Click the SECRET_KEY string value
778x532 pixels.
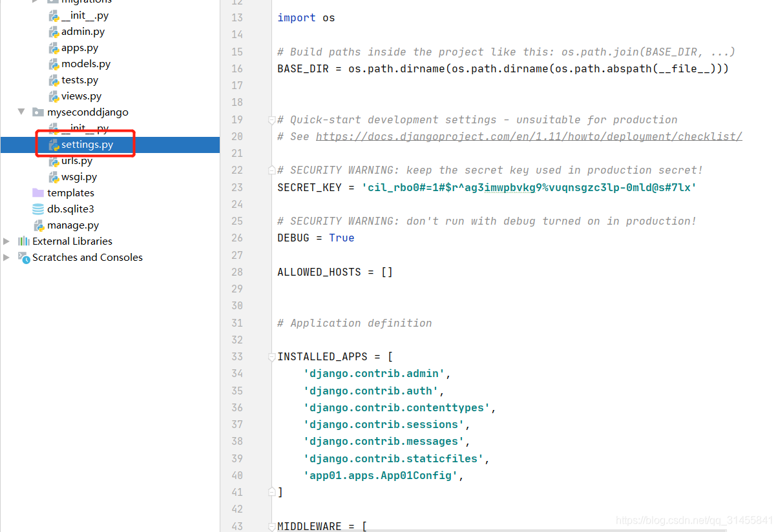pos(529,187)
